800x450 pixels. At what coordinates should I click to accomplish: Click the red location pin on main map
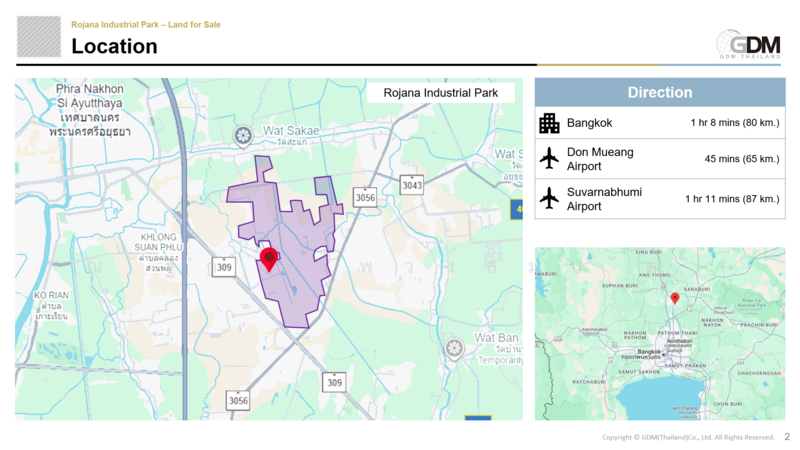(269, 258)
